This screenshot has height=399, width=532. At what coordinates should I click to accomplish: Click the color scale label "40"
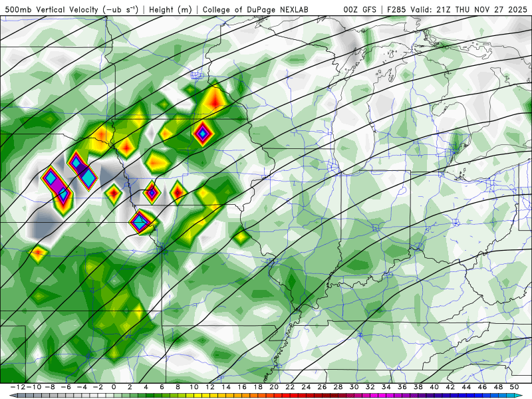[434, 387]
